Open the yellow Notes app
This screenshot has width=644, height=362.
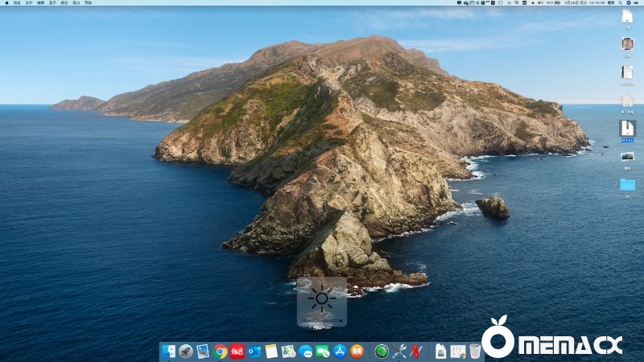(x=271, y=352)
